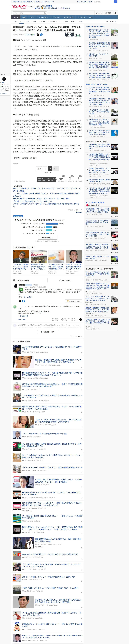Click Yahoo! JAPAN link at top

82,2
